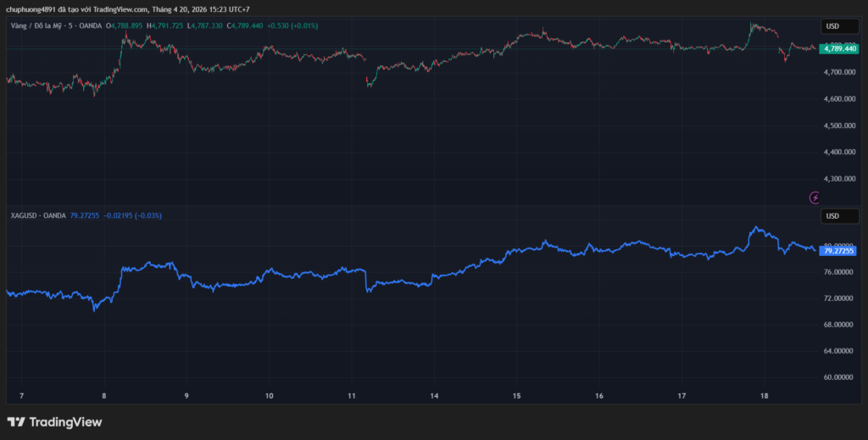868x440 pixels.
Task: Click the 60.00000 silver scale level
Action: click(837, 377)
